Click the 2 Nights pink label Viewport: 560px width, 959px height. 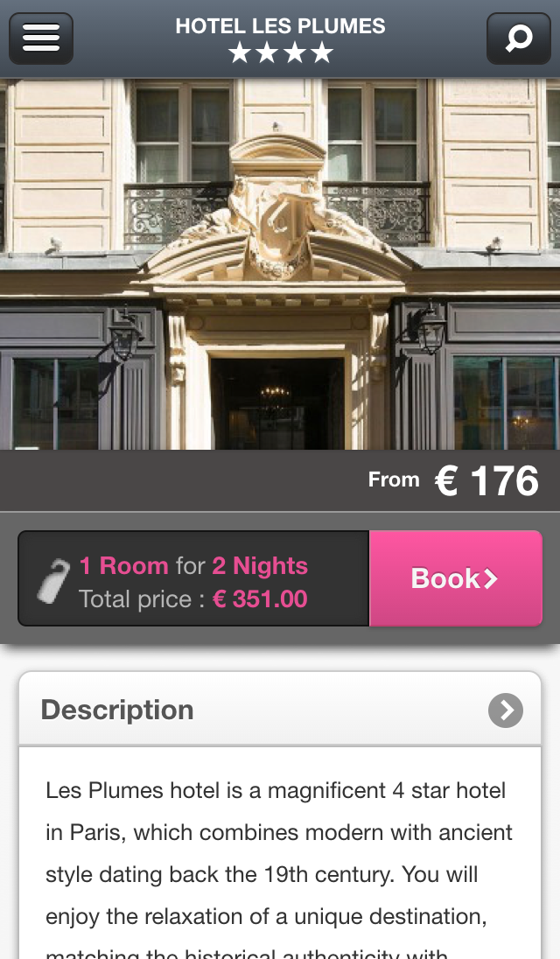(x=260, y=566)
